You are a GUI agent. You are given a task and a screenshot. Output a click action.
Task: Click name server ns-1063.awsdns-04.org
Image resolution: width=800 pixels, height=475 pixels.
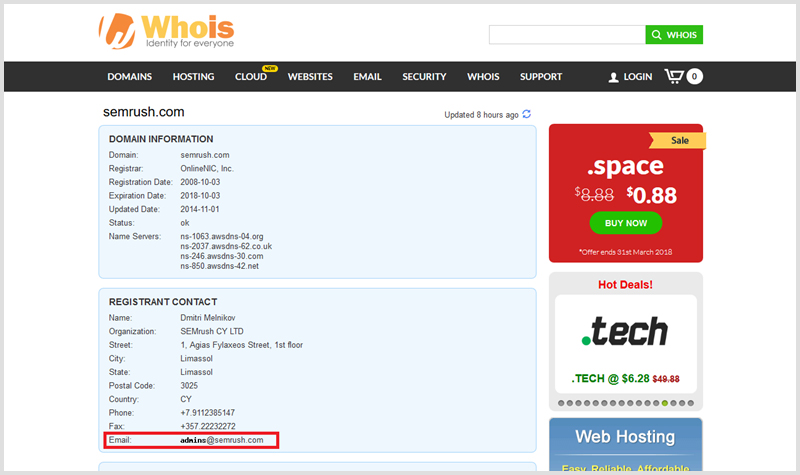pos(221,236)
